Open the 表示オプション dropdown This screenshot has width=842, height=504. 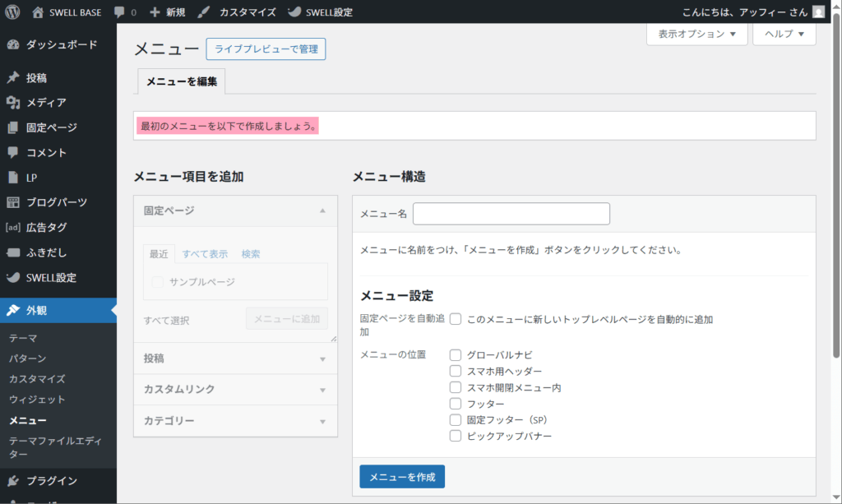point(697,34)
